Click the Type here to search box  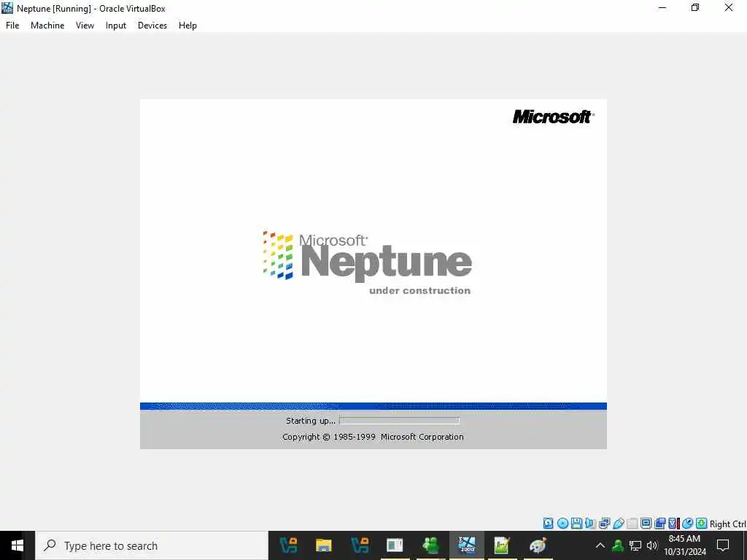click(152, 545)
